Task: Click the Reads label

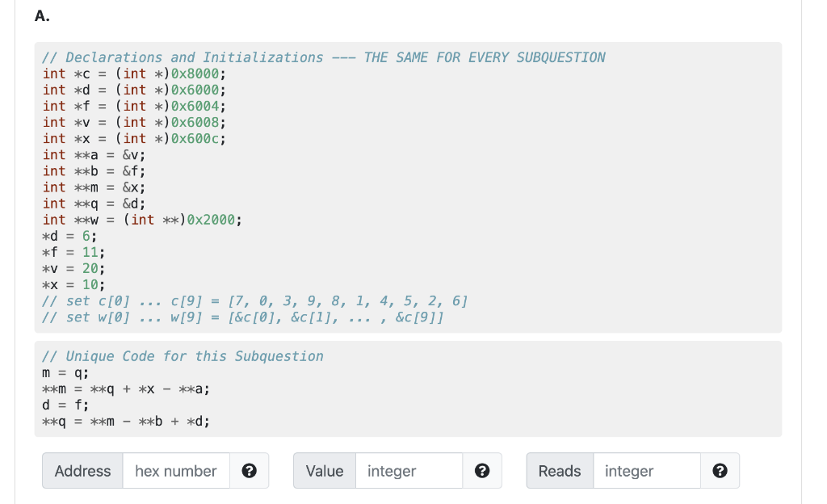Action: tap(559, 471)
